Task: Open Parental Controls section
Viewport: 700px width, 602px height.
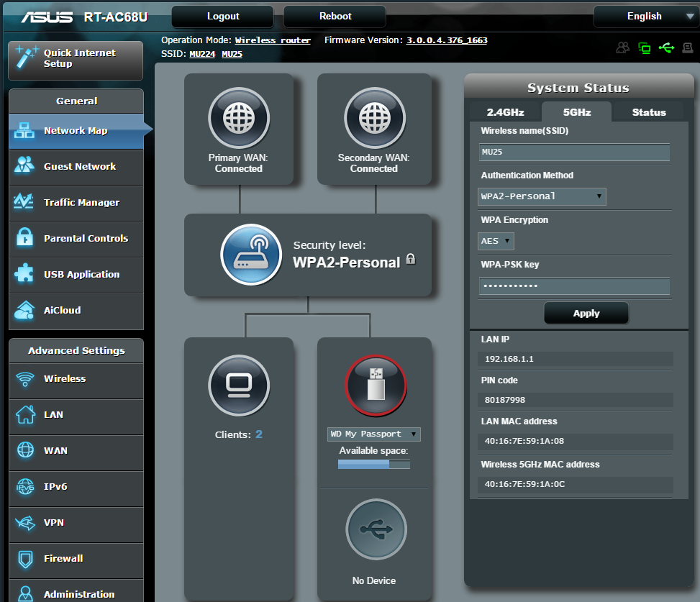Action: pos(76,239)
